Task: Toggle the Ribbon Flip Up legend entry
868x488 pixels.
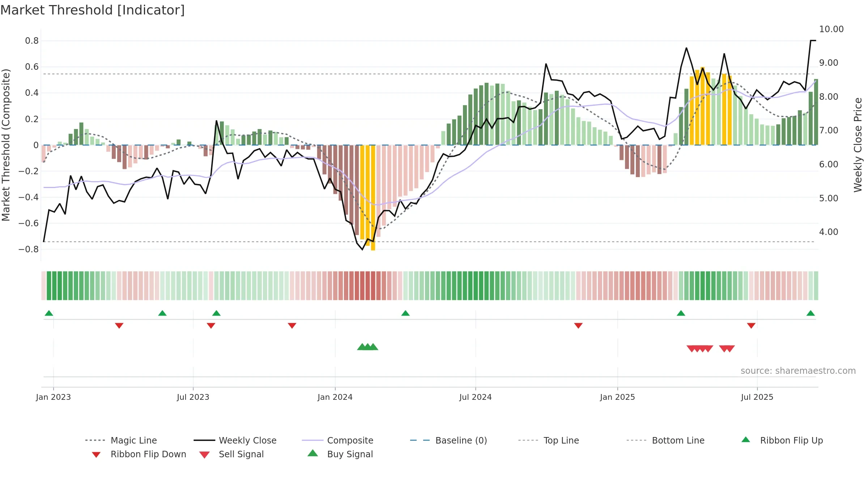Action: click(782, 440)
